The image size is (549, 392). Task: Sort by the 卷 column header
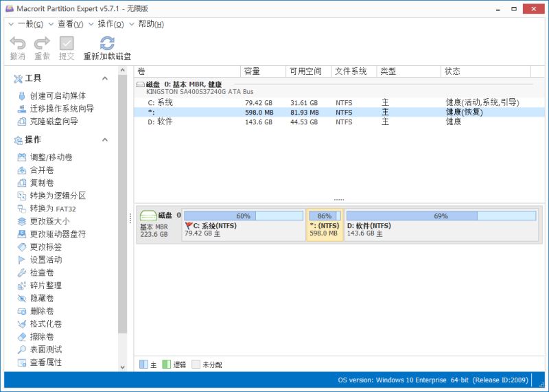(x=187, y=71)
